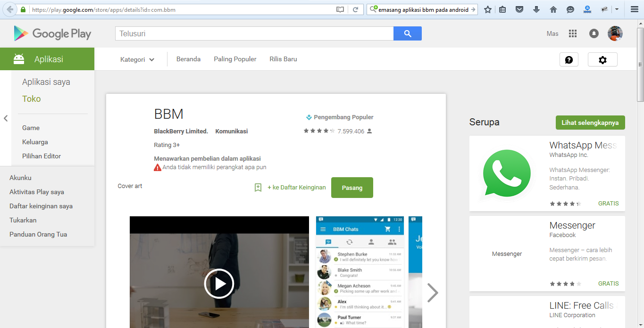The image size is (644, 328).
Task: Open Pilihan Editor in sidebar
Action: (x=42, y=156)
